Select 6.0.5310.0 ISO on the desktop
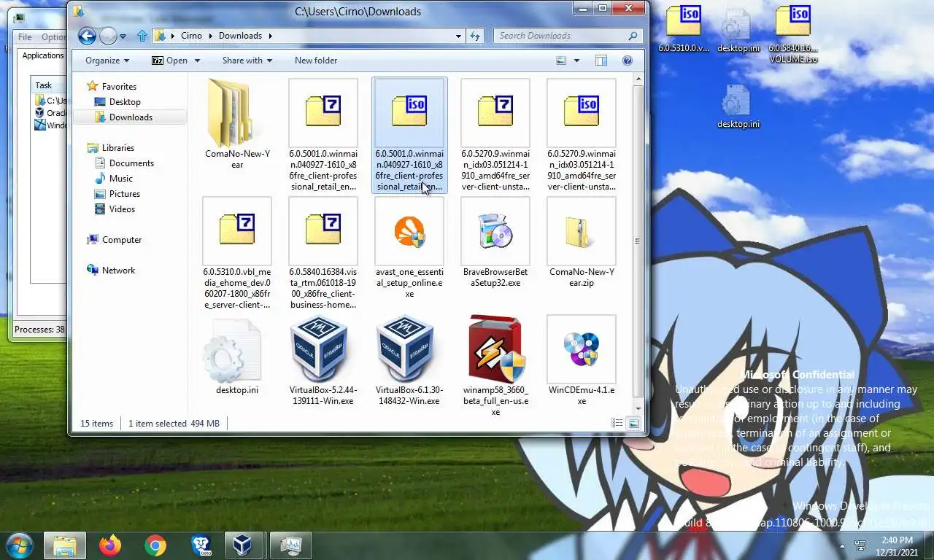Image resolution: width=934 pixels, height=560 pixels. [x=684, y=29]
